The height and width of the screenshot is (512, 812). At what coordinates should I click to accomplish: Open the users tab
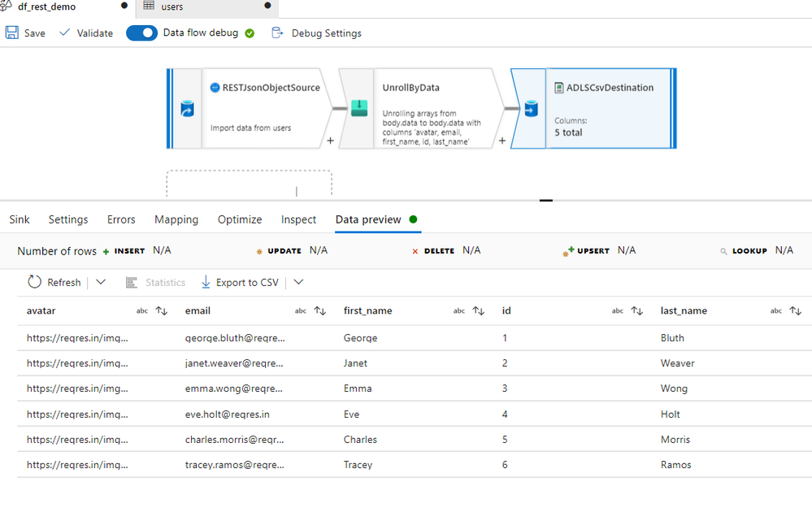pos(171,7)
